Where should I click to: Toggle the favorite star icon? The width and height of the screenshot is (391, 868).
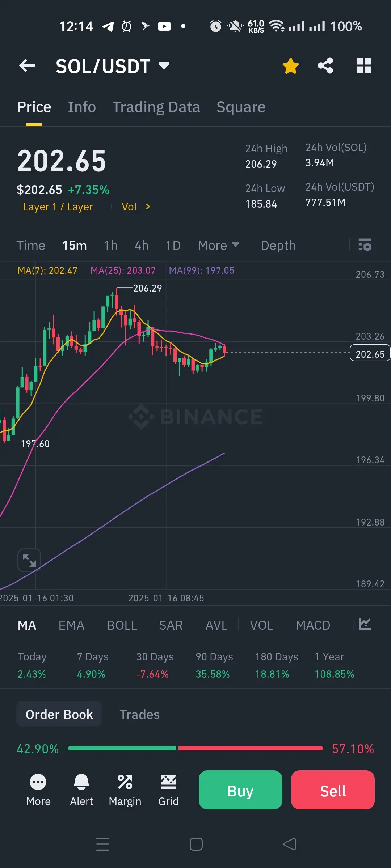[x=290, y=66]
